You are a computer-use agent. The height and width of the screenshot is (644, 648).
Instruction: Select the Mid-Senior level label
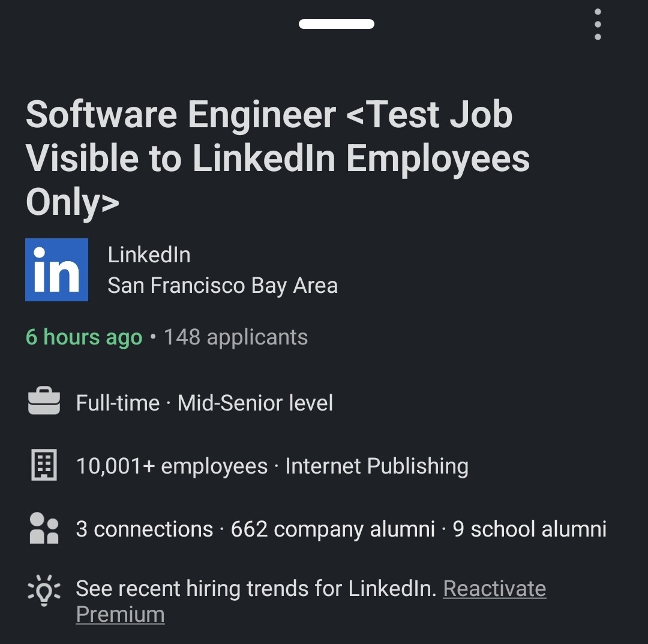point(255,403)
